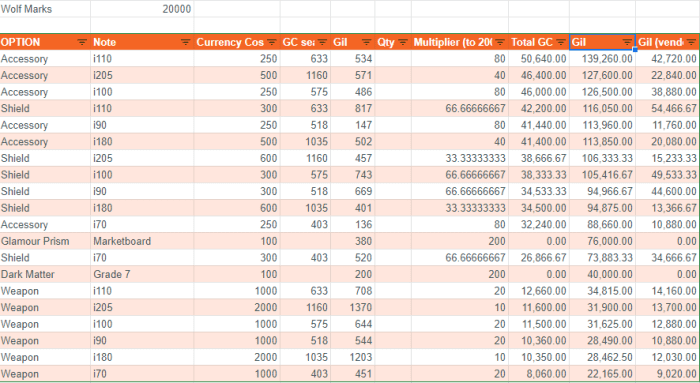700x383 pixels.
Task: Open filter menu for Gil (vendor) column
Action: point(691,42)
